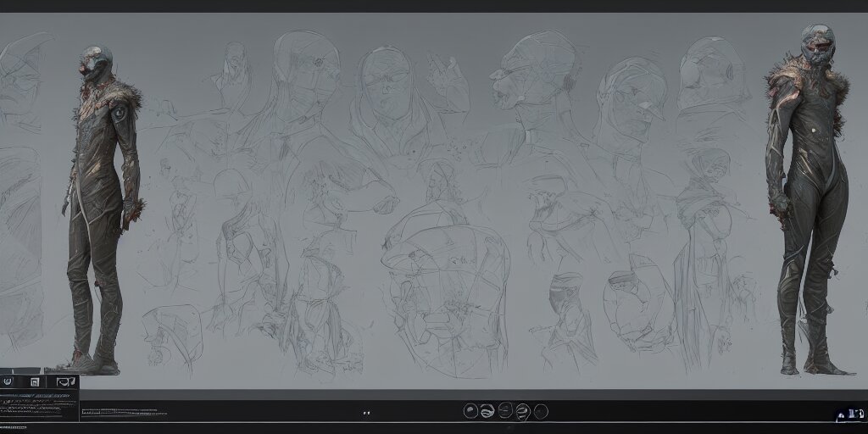The image size is (868, 434).
Task: Click the shield-shaped icon in bottom-left panel
Action: coord(8,382)
